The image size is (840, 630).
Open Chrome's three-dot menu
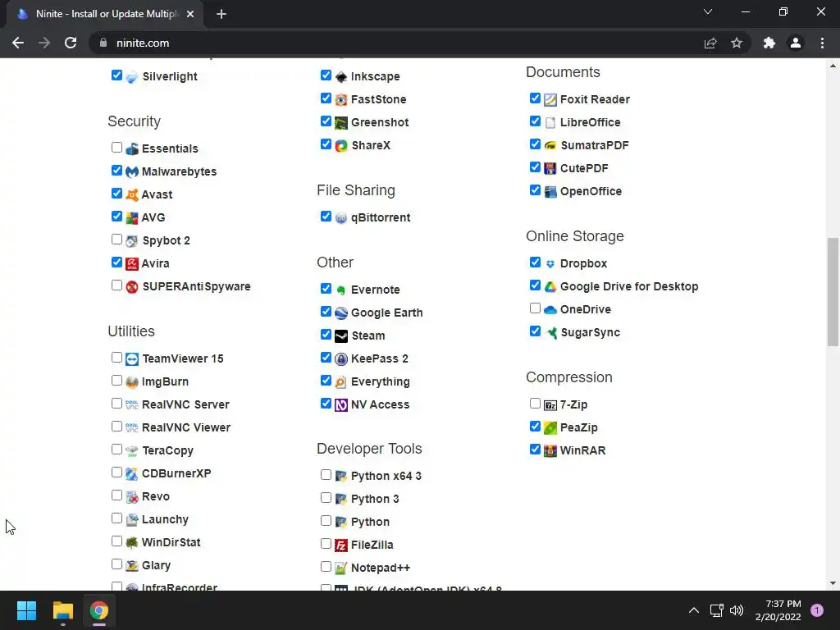pos(822,43)
